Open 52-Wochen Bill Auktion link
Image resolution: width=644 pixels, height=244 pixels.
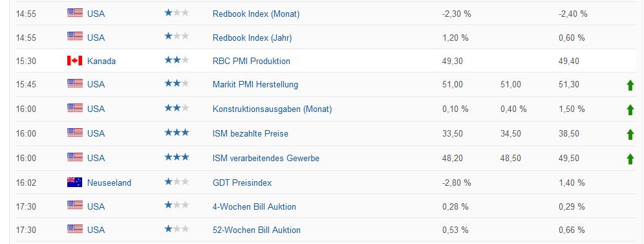tap(256, 230)
